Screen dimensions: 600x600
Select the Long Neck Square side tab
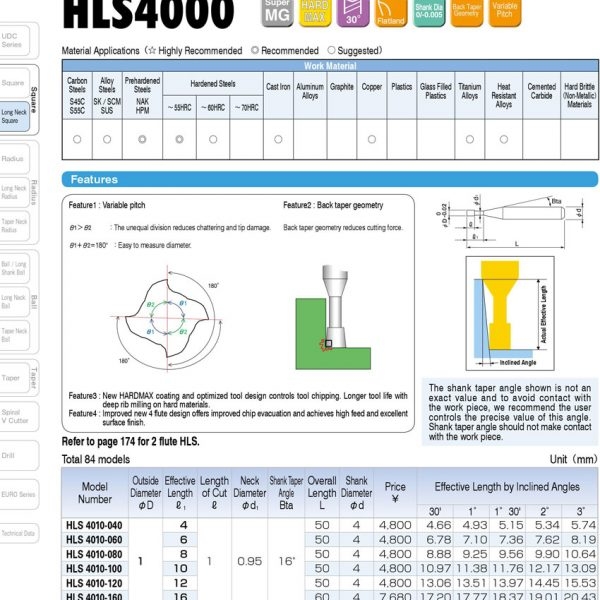coord(15,117)
